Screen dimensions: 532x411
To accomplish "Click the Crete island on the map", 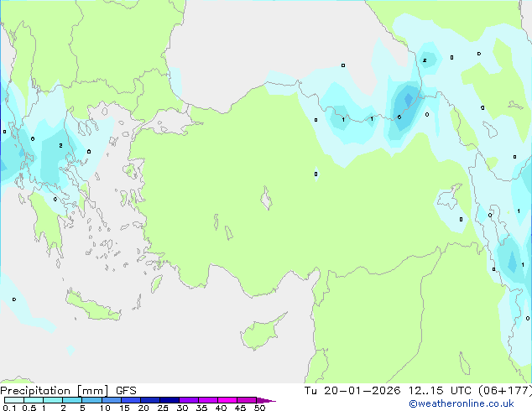I will 92,307.
